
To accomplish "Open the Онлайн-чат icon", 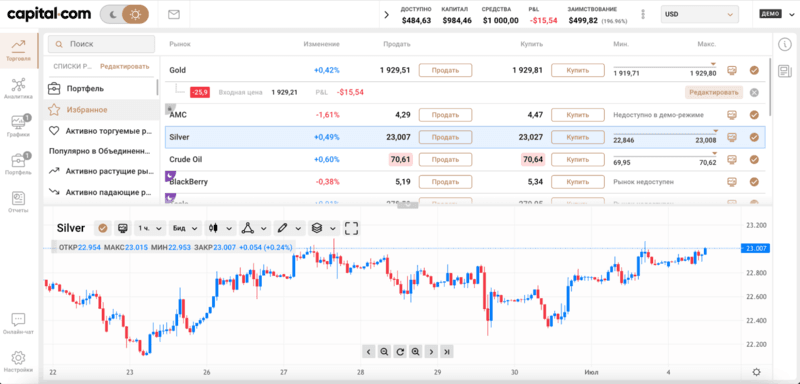I will click(18, 323).
